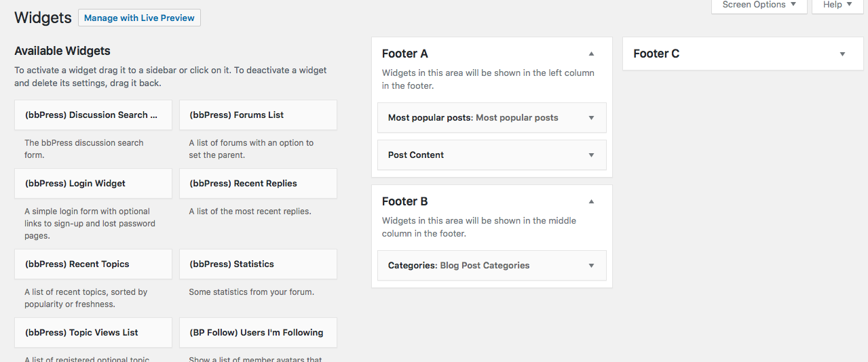Click Manage with Live Preview button
Screen dimensions: 868x362
click(139, 18)
